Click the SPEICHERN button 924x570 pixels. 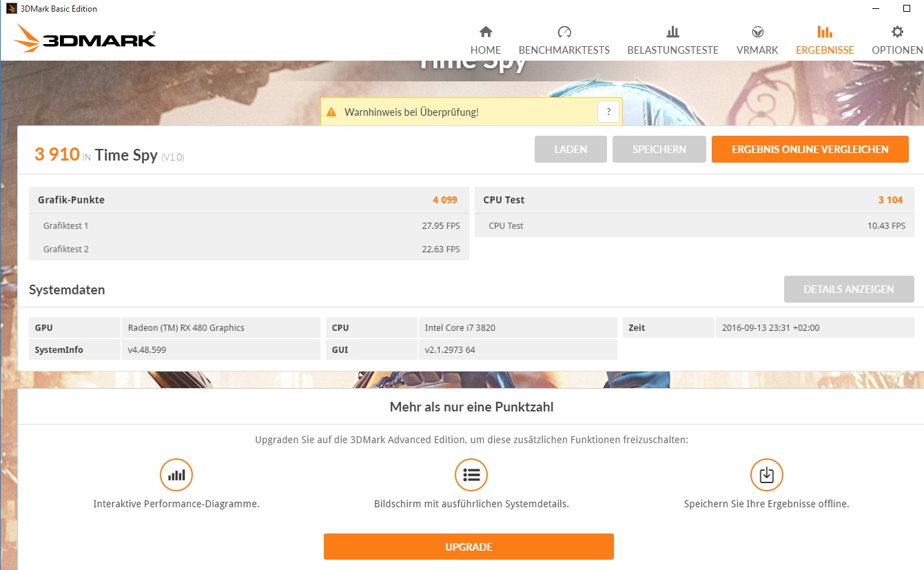tap(659, 149)
